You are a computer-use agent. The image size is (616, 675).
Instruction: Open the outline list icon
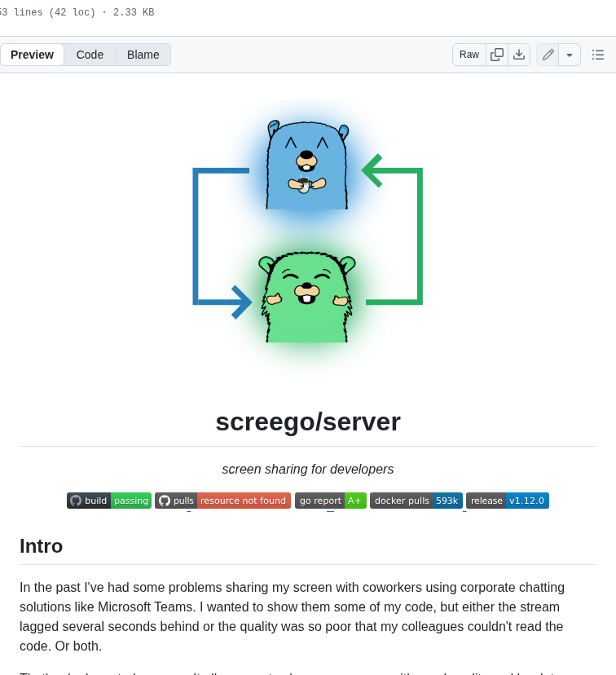coord(598,55)
